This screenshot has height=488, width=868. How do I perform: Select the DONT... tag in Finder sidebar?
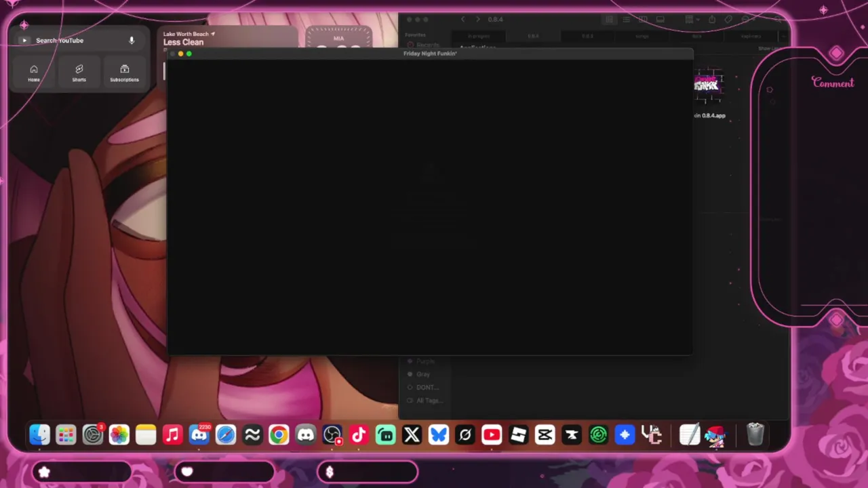pos(423,387)
